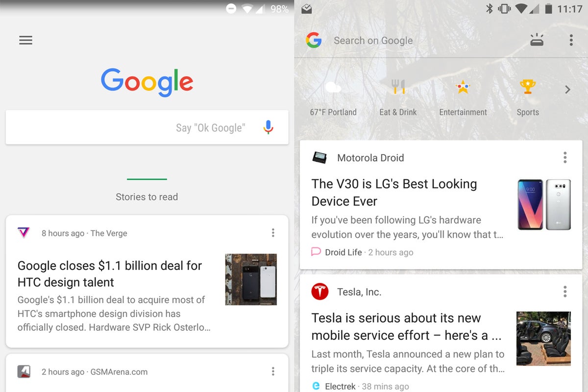Select the Entertainment shortcut
588x392 pixels.
(463, 98)
